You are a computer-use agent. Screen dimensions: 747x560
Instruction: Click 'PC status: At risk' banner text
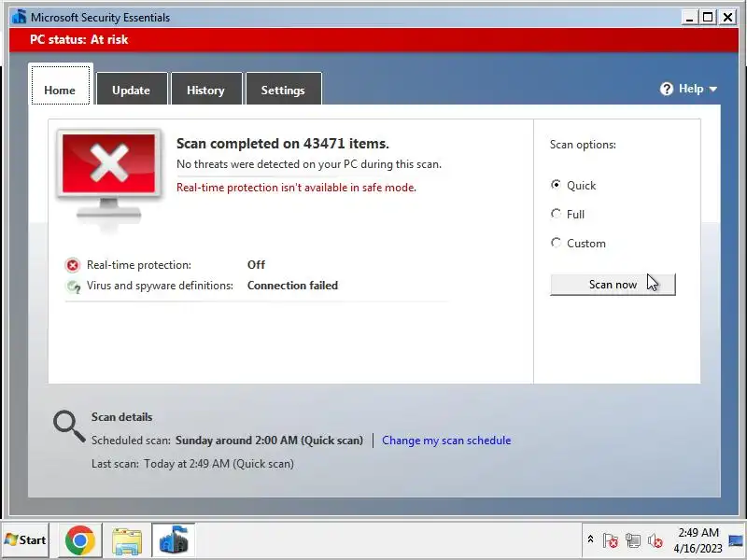tap(79, 39)
